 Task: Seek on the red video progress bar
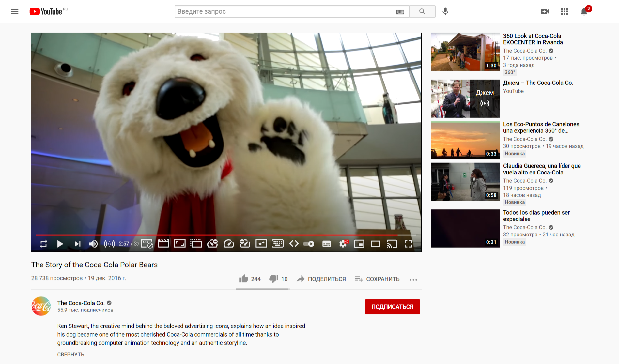coord(226,235)
